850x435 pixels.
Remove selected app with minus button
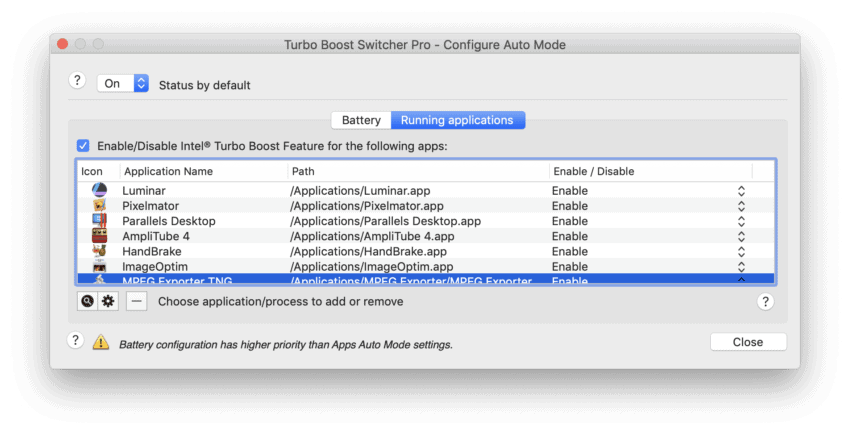pos(137,301)
